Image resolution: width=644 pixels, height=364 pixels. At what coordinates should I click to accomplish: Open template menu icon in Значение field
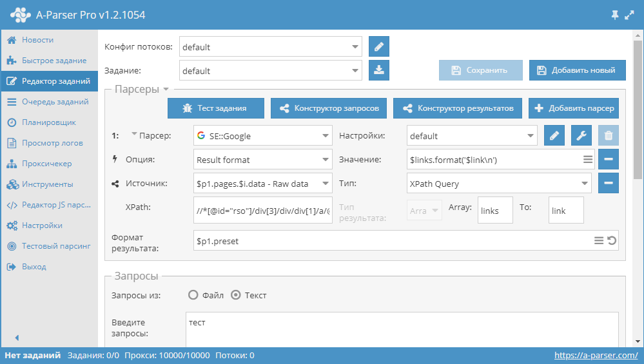(x=588, y=159)
